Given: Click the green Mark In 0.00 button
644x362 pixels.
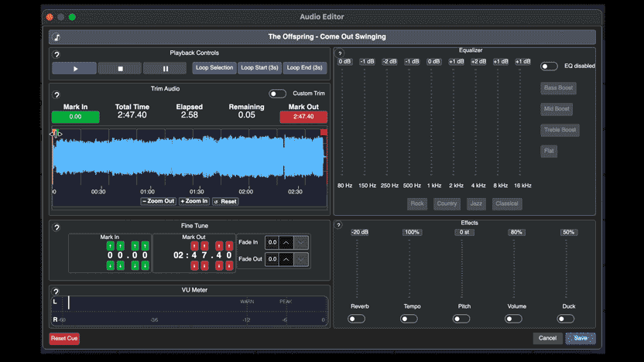Looking at the screenshot, I should pos(76,117).
